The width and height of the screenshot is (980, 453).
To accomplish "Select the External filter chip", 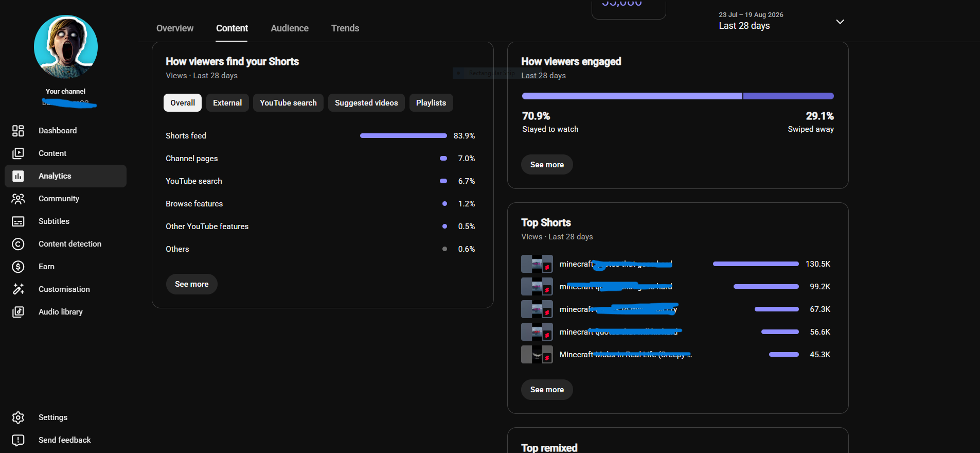I will click(x=227, y=103).
